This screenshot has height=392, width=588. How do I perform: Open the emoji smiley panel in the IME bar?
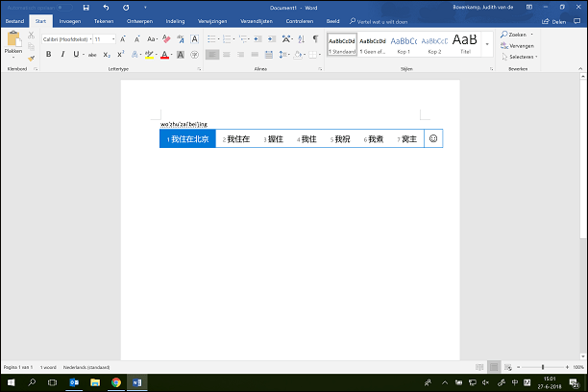(433, 139)
